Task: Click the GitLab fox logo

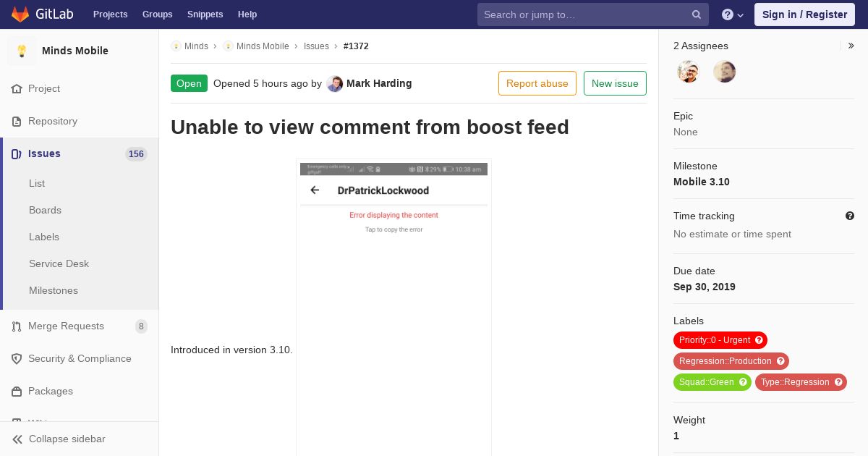Action: click(x=20, y=14)
